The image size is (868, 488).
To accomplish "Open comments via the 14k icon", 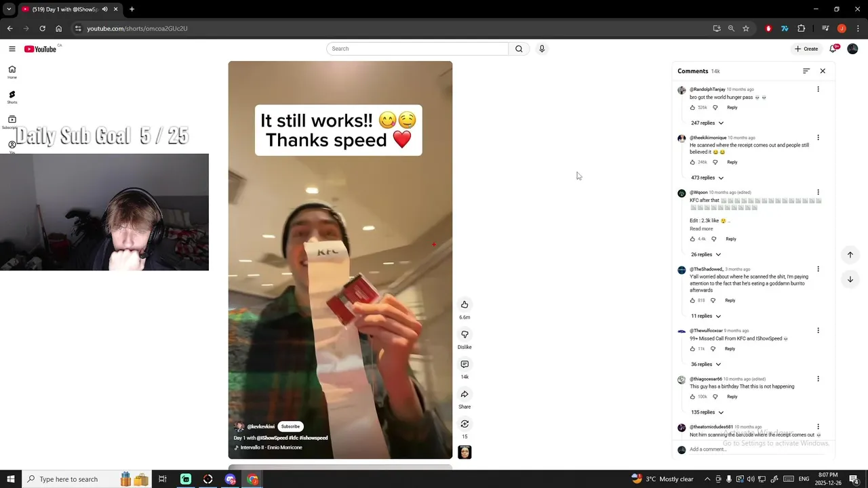I will pyautogui.click(x=465, y=364).
